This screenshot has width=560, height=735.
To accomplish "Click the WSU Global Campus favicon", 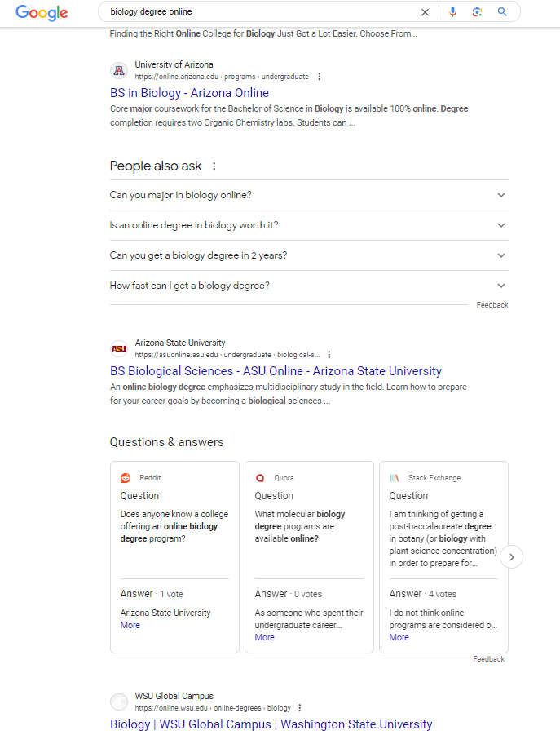I will [119, 702].
